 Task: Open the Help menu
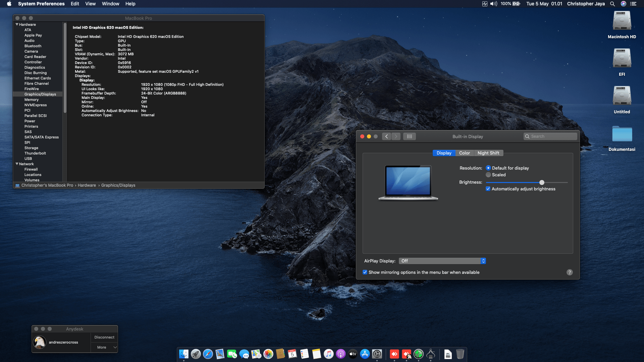pyautogui.click(x=130, y=4)
